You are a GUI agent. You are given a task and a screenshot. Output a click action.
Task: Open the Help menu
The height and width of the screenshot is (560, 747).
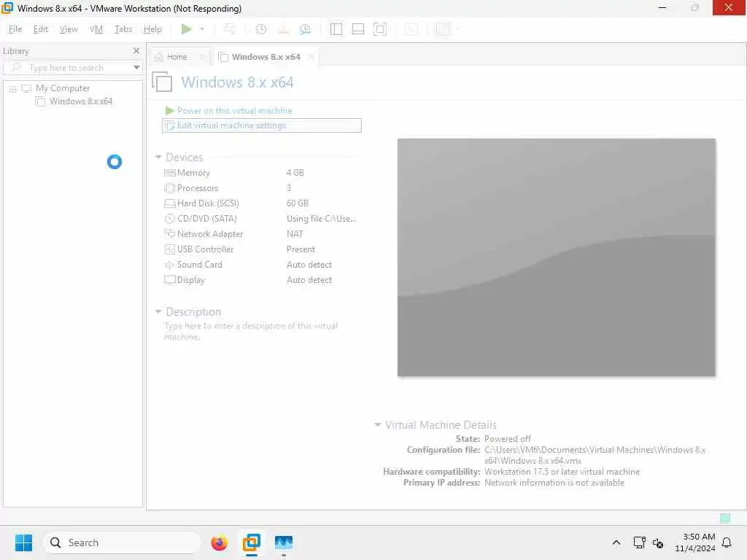click(x=152, y=29)
